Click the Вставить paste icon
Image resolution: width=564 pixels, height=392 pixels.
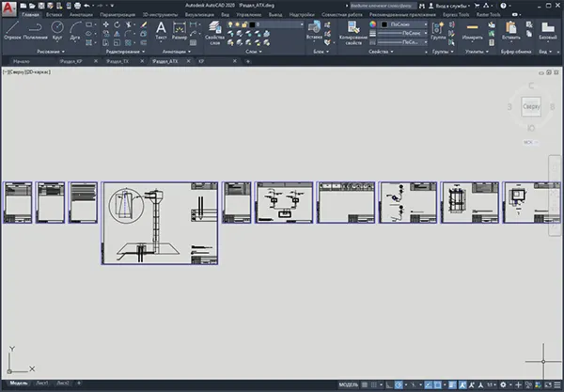[510, 31]
